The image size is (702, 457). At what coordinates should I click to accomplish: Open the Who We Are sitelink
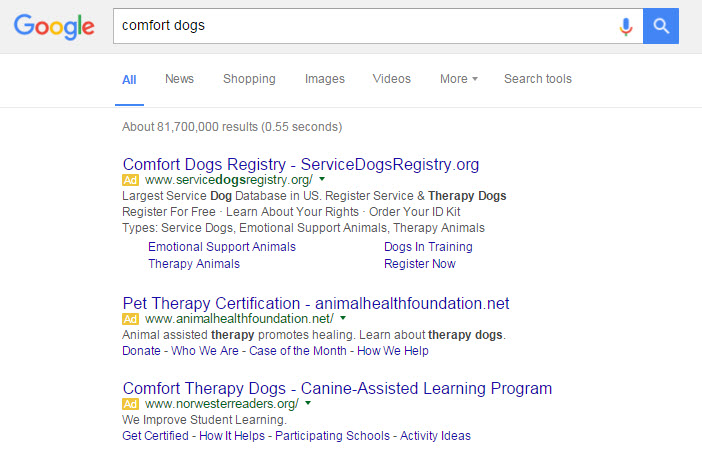point(205,350)
